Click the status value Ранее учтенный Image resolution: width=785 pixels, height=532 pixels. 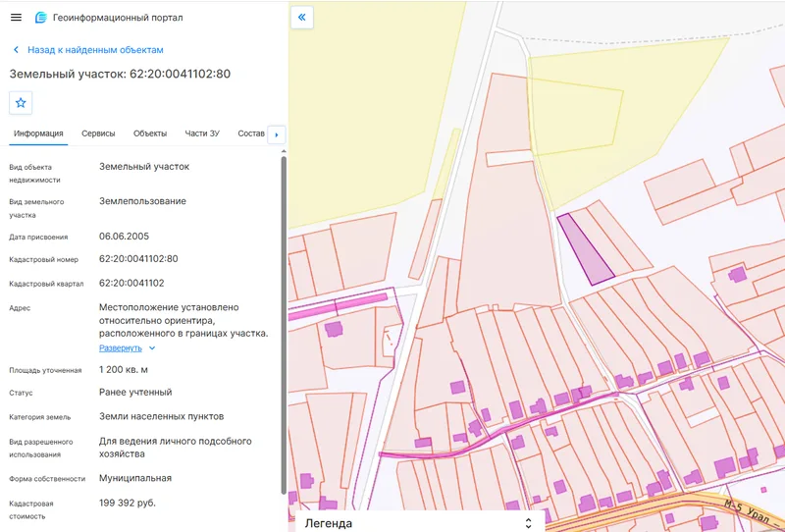[x=135, y=393]
